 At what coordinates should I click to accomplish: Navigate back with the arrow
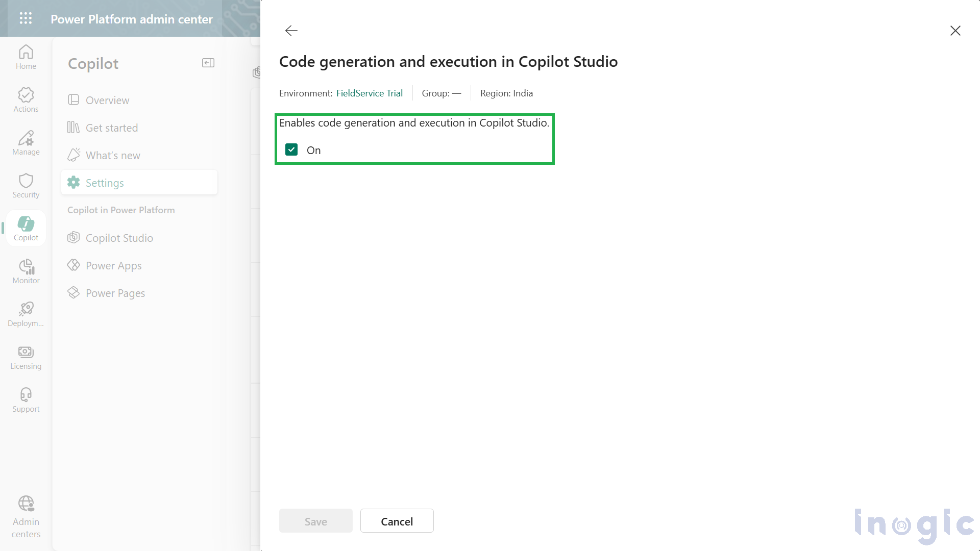[x=291, y=31]
